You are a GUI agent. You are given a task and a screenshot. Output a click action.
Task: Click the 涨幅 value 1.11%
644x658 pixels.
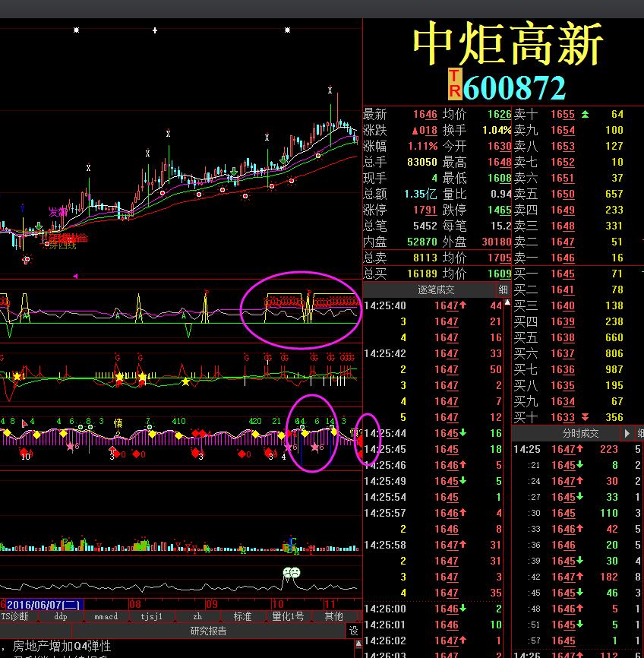tap(422, 146)
